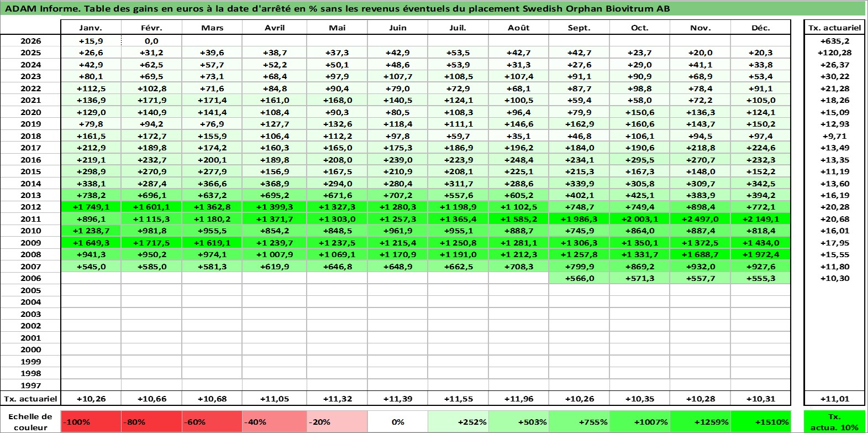The width and height of the screenshot is (868, 433).
Task: Click the Janv. column header
Action: click(91, 28)
